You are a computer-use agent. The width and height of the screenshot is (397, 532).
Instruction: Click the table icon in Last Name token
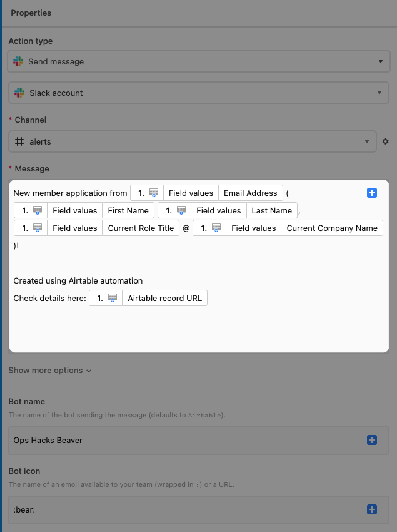click(x=181, y=211)
